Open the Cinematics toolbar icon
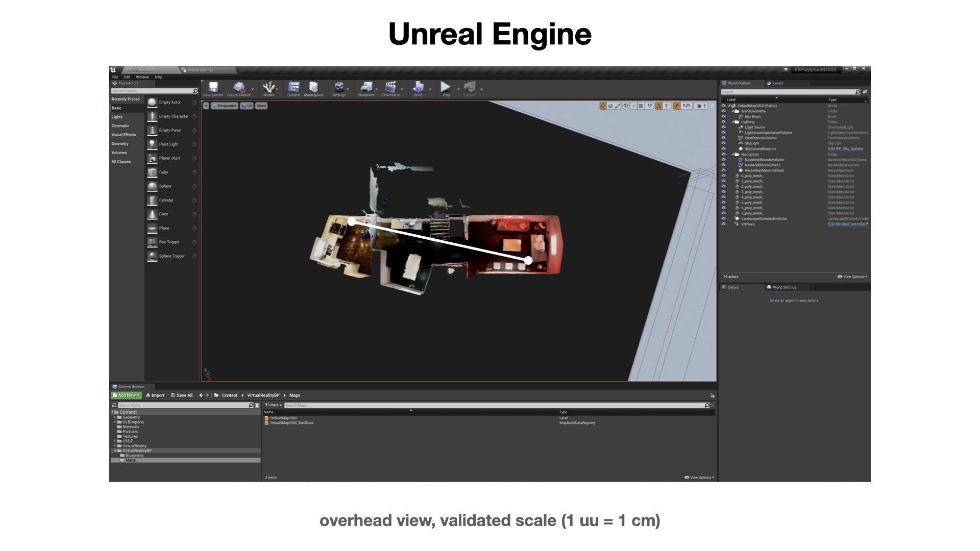980x551 pixels. click(390, 88)
